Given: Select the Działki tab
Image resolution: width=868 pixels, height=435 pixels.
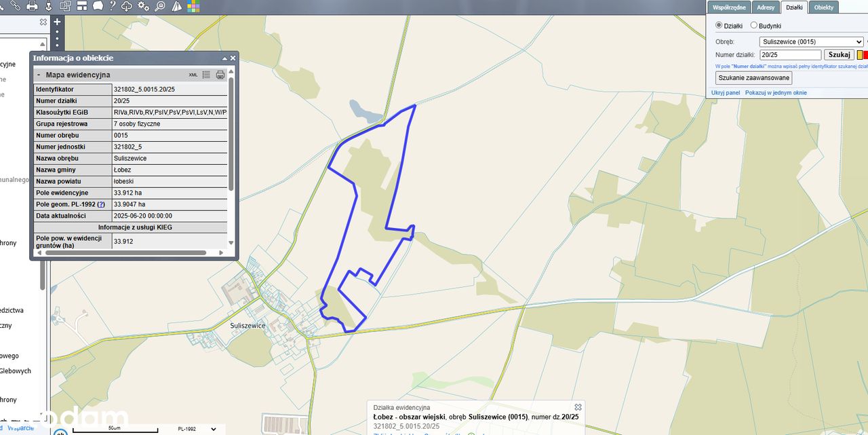Looking at the screenshot, I should tap(794, 7).
